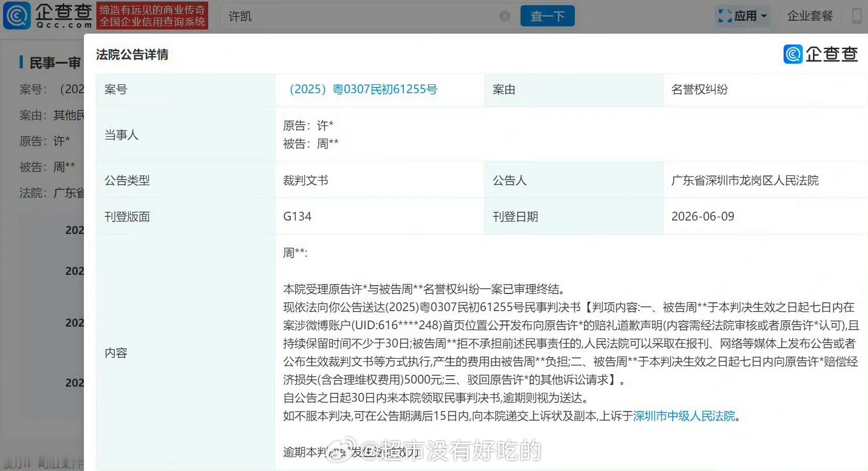Select 广东省深圳市龙岗区人民法院 announcer text
868x471 pixels.
point(745,180)
